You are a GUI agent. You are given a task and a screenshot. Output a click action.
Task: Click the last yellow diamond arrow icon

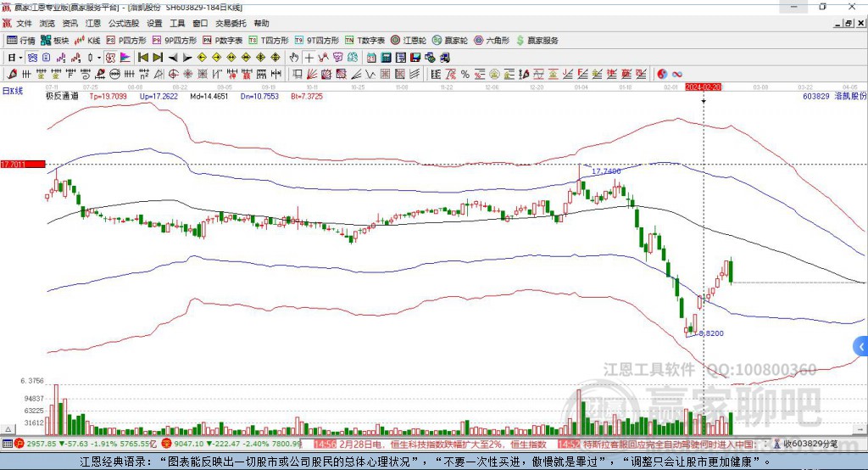tap(275, 58)
